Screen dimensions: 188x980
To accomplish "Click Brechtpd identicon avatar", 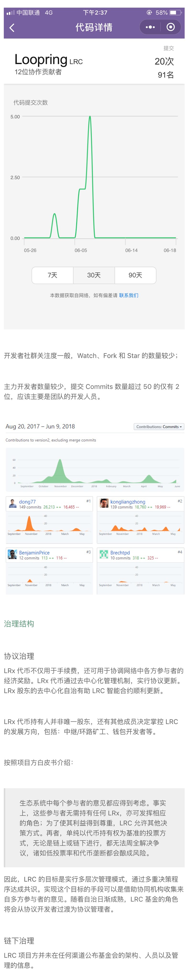I will pyautogui.click(x=104, y=554).
